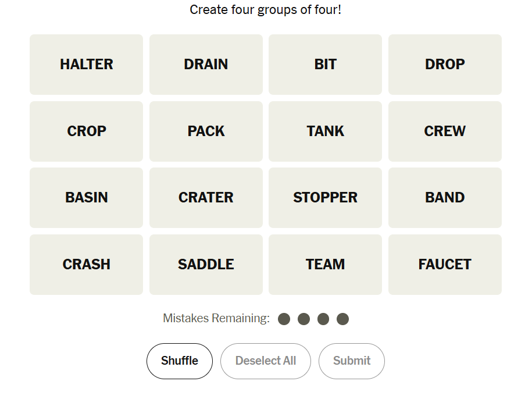This screenshot has height=399, width=532.
Task: Pick the BIT tile
Action: (325, 65)
